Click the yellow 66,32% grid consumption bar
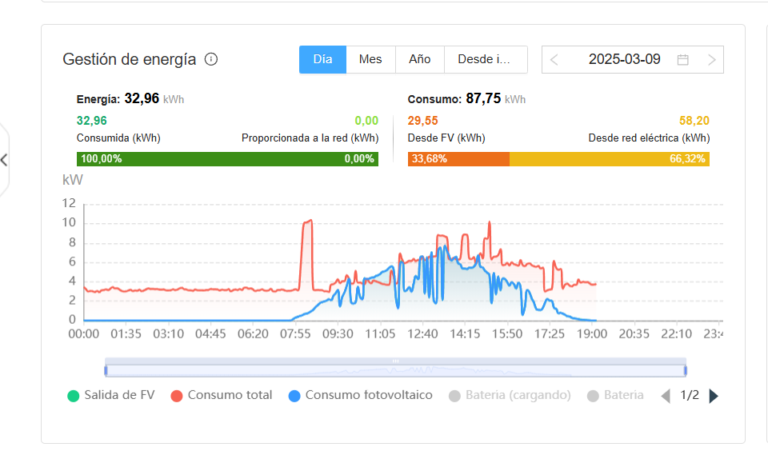This screenshot has height=463, width=768. click(x=609, y=159)
